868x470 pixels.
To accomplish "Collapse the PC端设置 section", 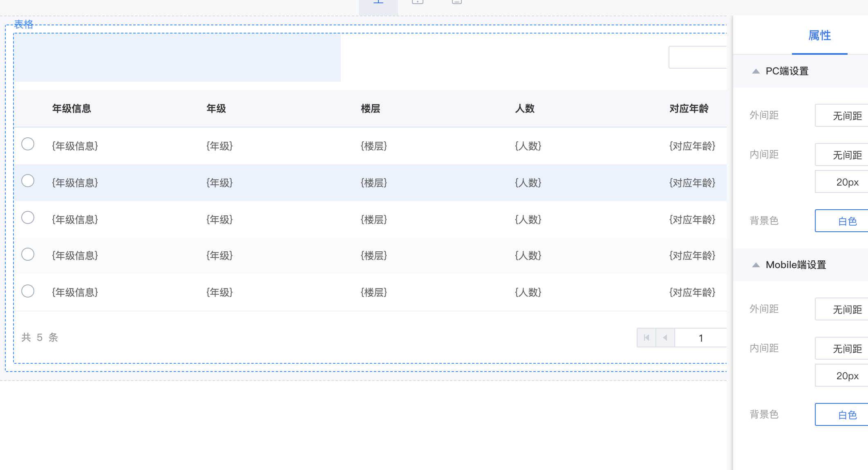I will point(756,71).
